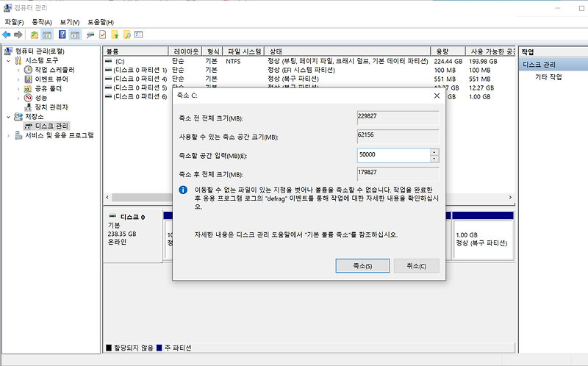Viewport: 588px width, 366px height.
Task: Increase shrink size with spinner up arrow
Action: tap(434, 152)
